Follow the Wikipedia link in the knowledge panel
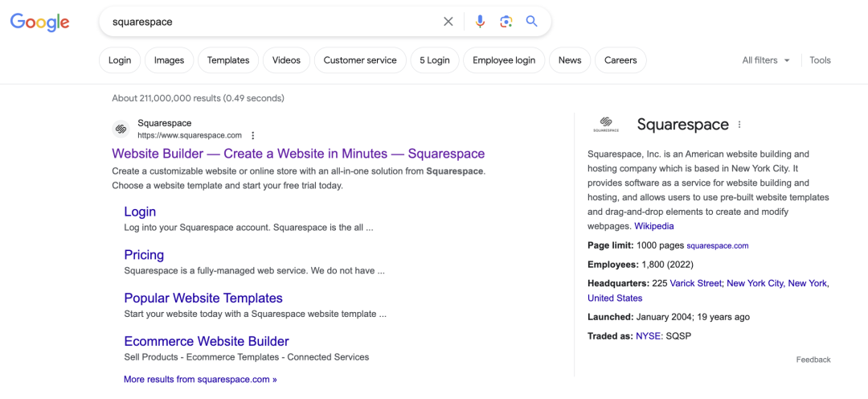Viewport: 868px width, 399px height. [x=653, y=226]
